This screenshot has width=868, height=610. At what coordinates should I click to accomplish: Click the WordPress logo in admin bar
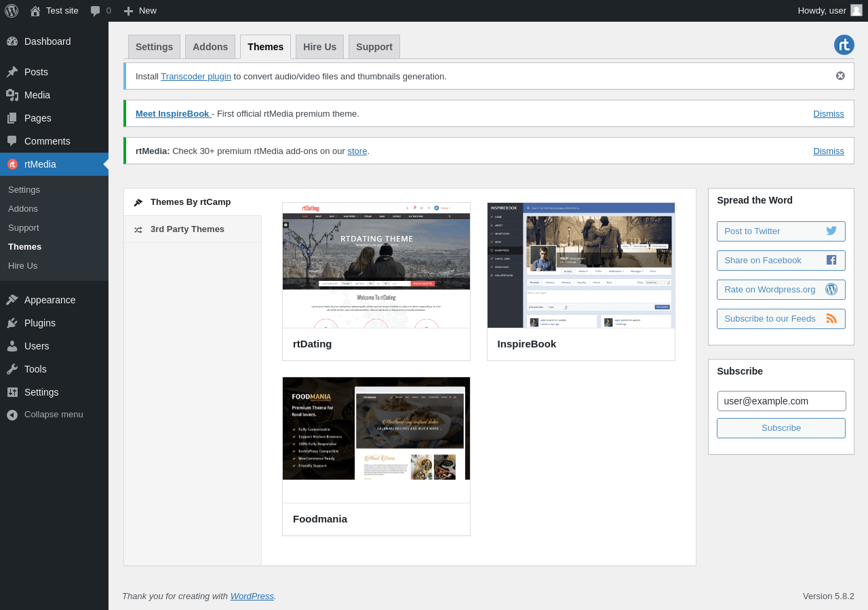point(12,11)
